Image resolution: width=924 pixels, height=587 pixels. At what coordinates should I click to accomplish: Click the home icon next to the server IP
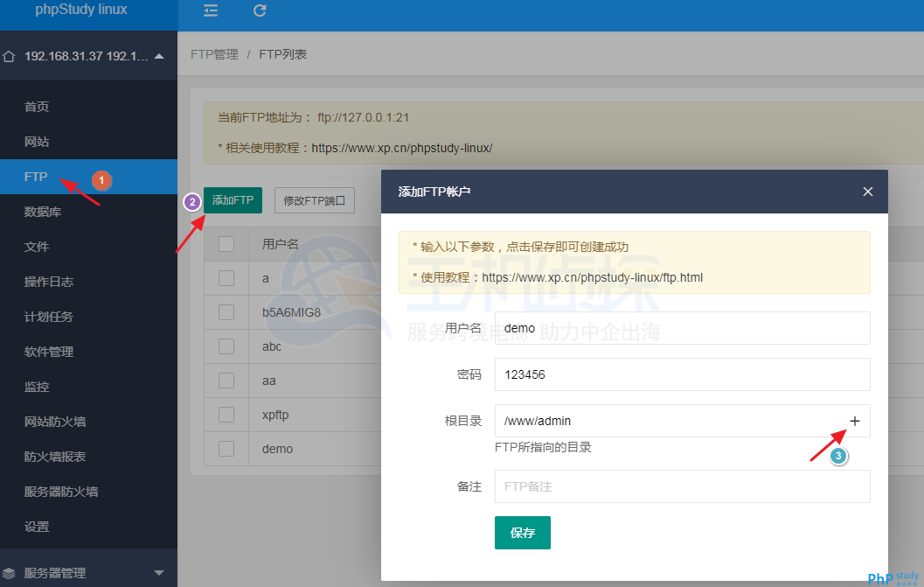[x=10, y=54]
